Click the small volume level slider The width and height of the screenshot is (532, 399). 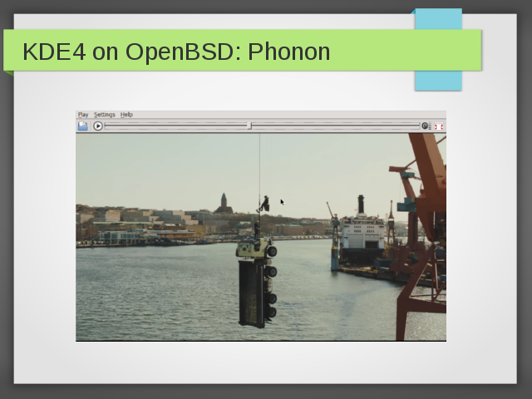432,126
